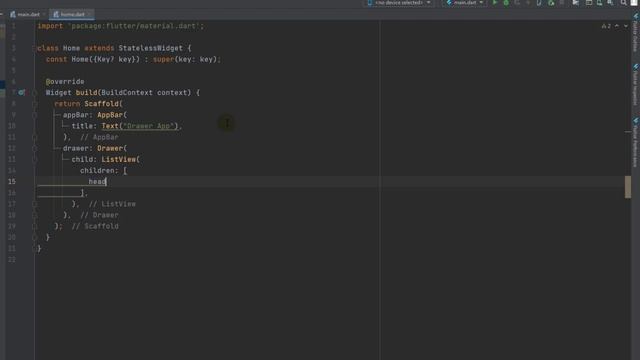Click the import package:flutter/material.dart line

click(120, 26)
